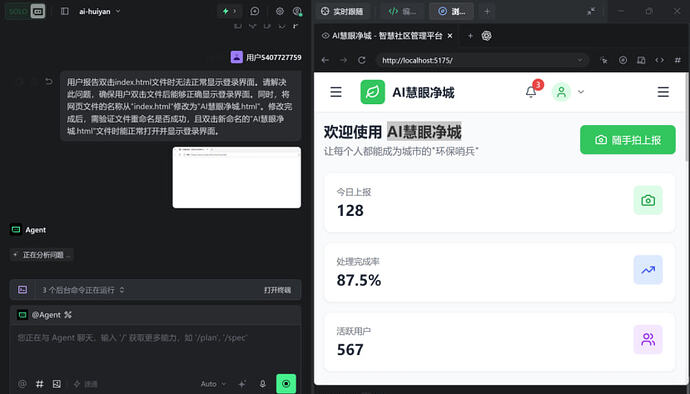Click the element picker cursor icon
690x394 pixels.
point(604,60)
